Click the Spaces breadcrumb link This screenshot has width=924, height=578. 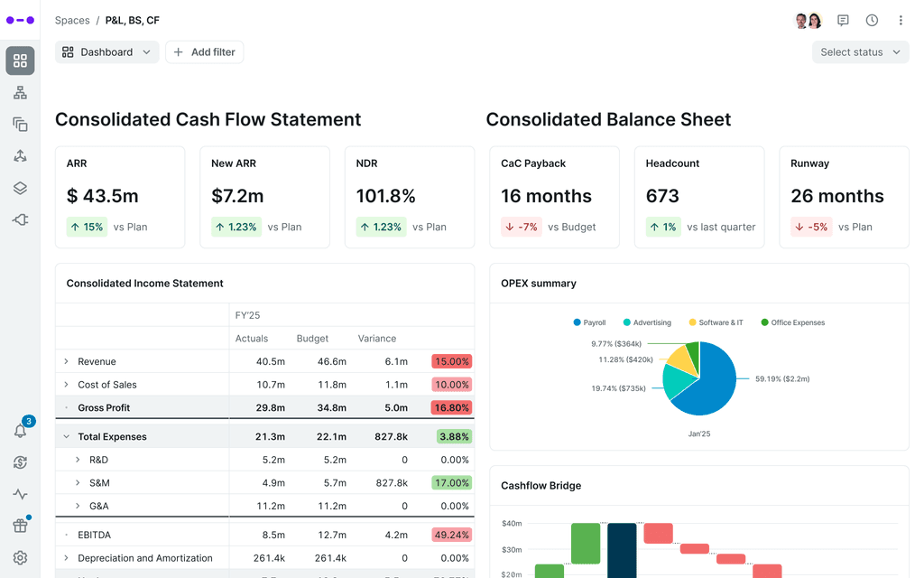point(72,20)
